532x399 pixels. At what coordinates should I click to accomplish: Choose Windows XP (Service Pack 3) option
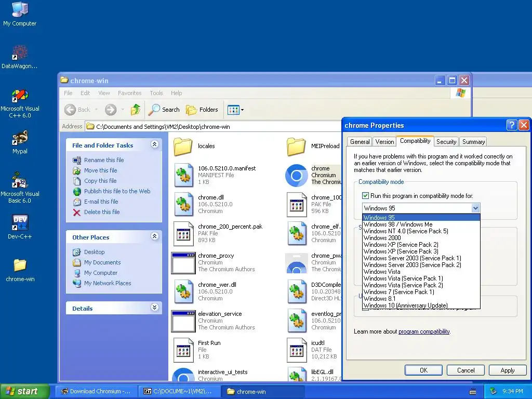[x=421, y=251]
